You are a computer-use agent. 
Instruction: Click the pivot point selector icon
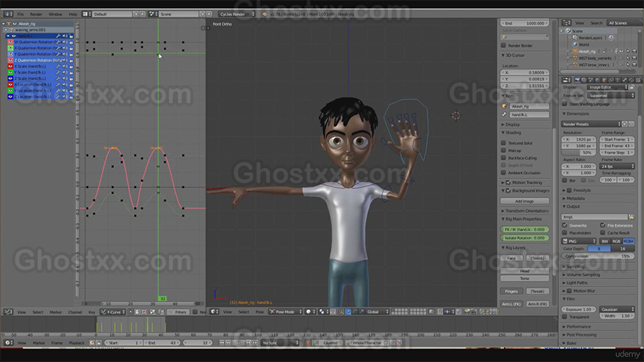[322, 312]
